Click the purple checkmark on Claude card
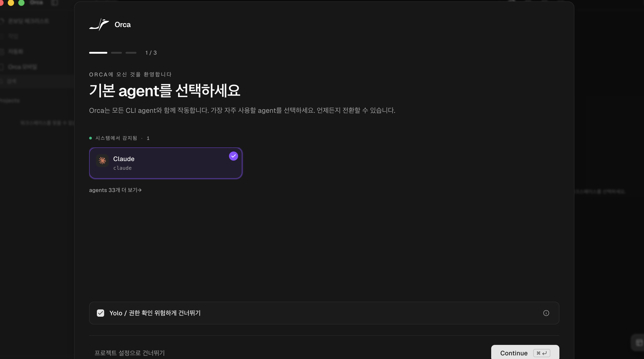The image size is (644, 359). pos(233,156)
